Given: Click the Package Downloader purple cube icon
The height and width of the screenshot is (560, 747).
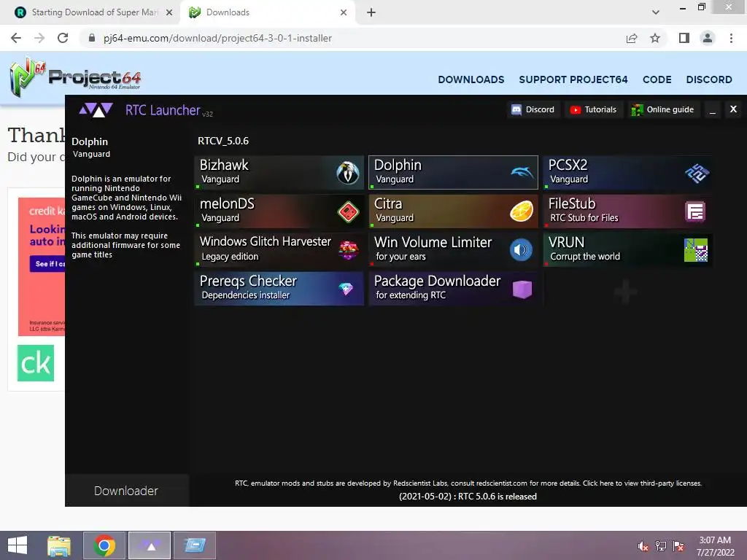Looking at the screenshot, I should (x=522, y=289).
